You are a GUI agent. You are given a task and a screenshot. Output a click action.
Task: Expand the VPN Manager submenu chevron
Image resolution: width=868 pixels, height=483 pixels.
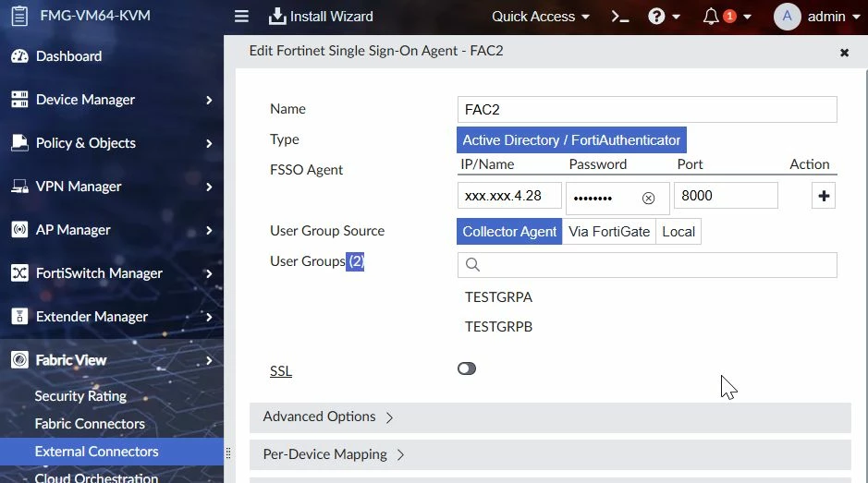pos(209,187)
